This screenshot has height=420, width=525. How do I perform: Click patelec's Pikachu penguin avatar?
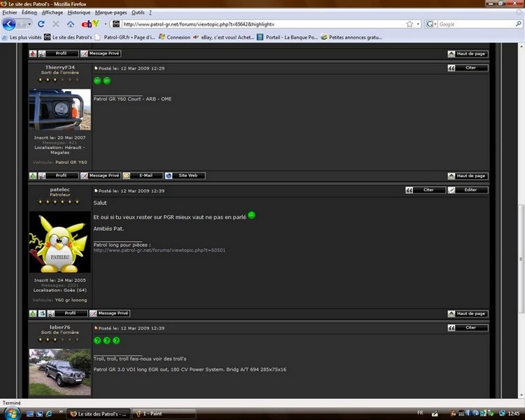(x=60, y=241)
